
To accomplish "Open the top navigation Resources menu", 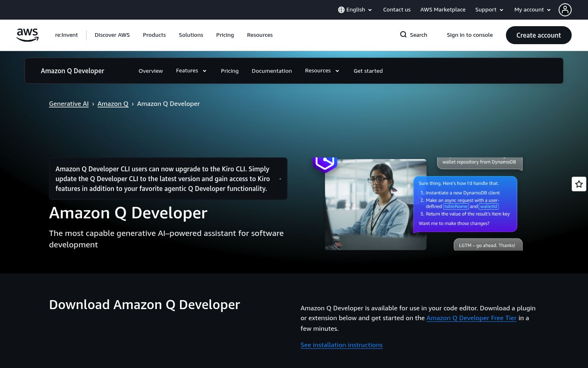I will 260,35.
